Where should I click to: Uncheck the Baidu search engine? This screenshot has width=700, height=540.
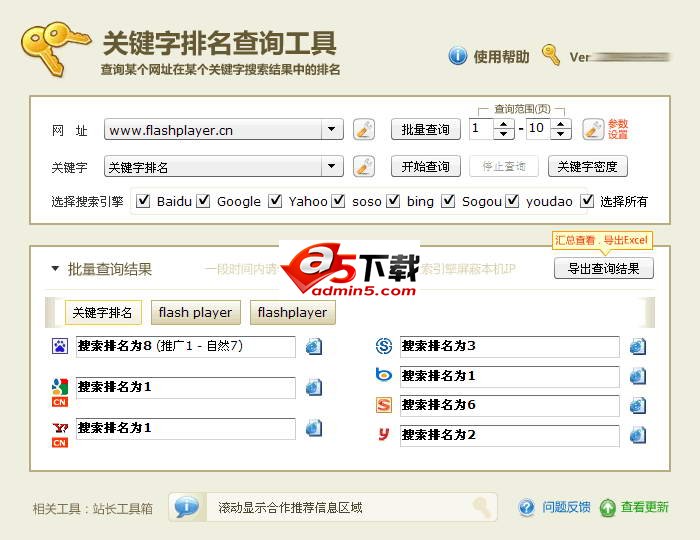[x=143, y=201]
